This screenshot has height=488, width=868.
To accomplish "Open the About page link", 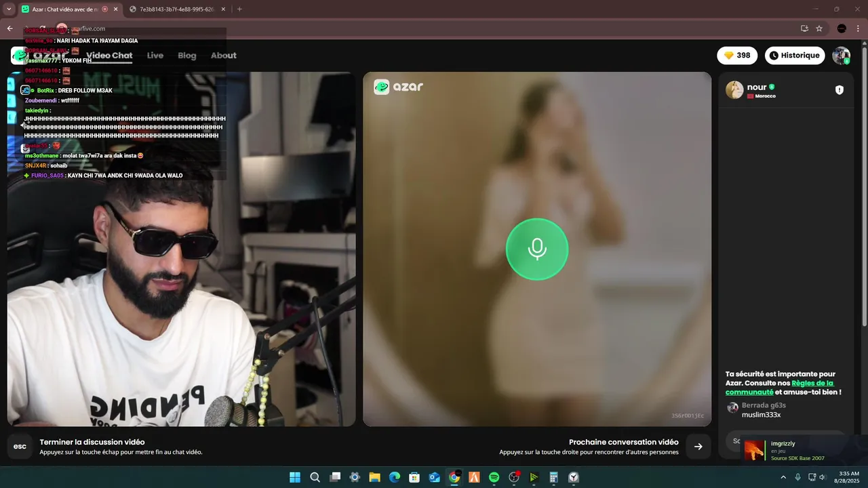I will (x=224, y=56).
